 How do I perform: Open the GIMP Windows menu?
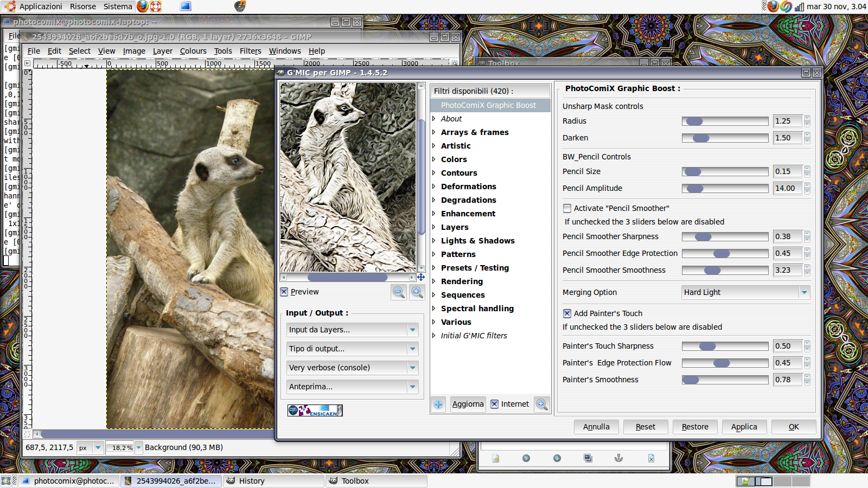(285, 51)
